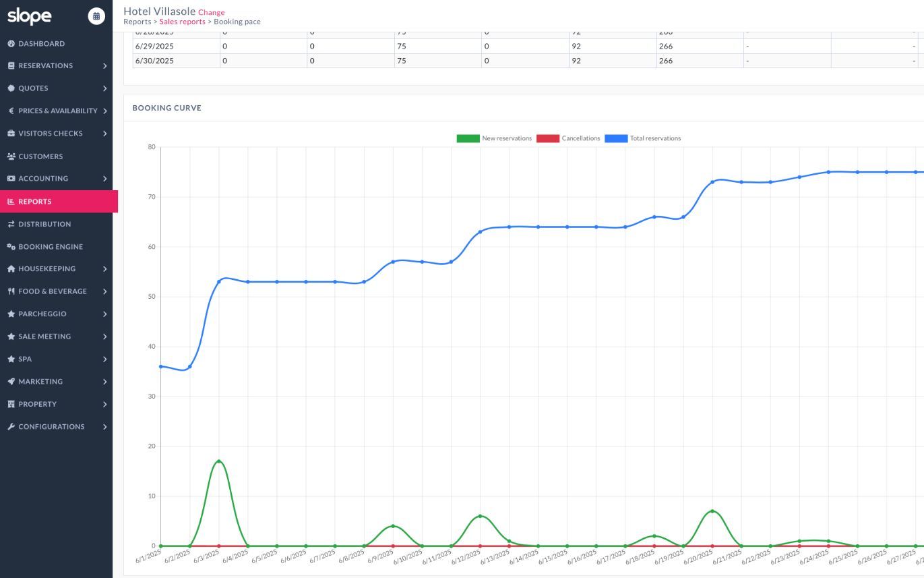Open the Quotes menu item
This screenshot has height=578, width=924.
[33, 88]
